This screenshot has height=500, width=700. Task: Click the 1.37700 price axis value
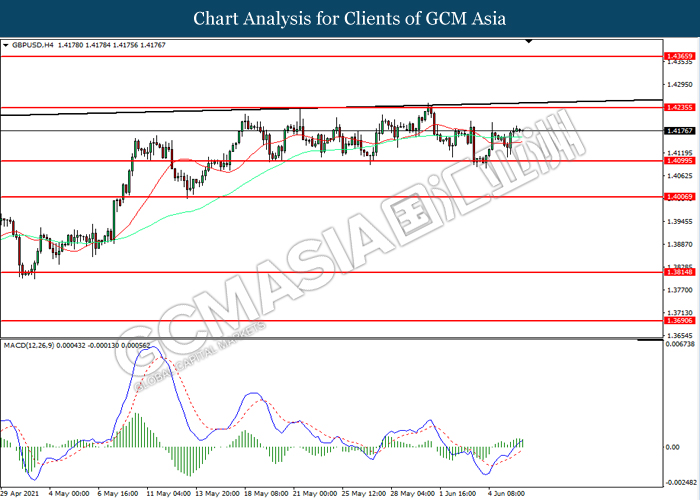[679, 290]
